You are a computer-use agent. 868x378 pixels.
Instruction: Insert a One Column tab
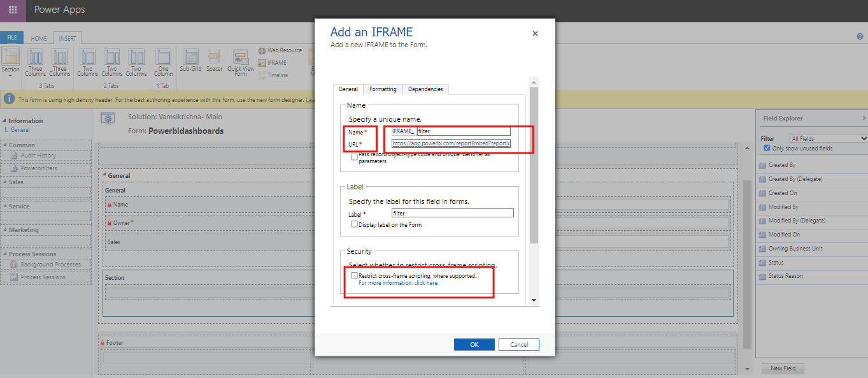(x=164, y=63)
